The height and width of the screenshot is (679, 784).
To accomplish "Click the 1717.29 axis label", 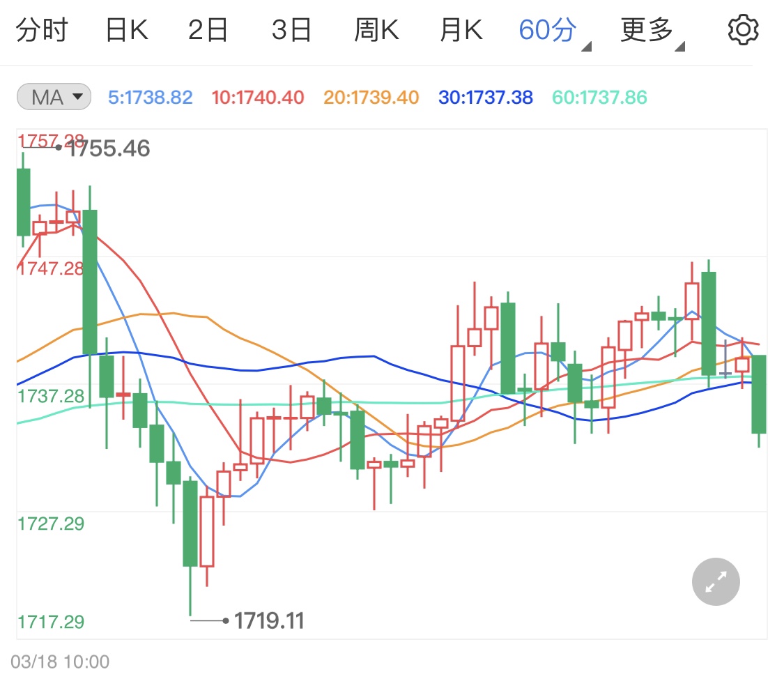I will click(50, 622).
